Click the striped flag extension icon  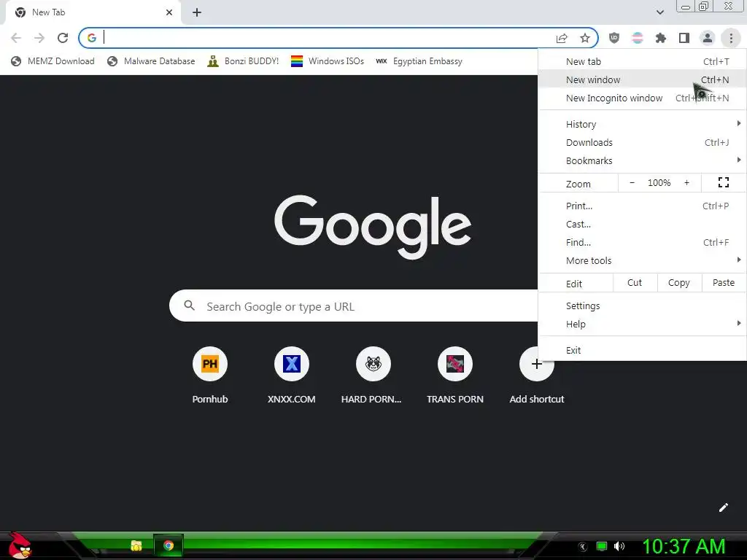[638, 38]
